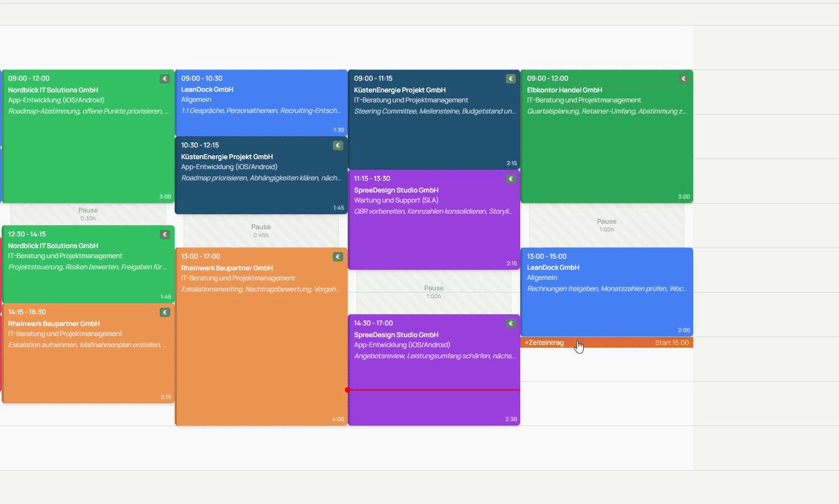Click the € badge on the Elbkontor Handel entry
This screenshot has height=504, width=839.
(684, 78)
